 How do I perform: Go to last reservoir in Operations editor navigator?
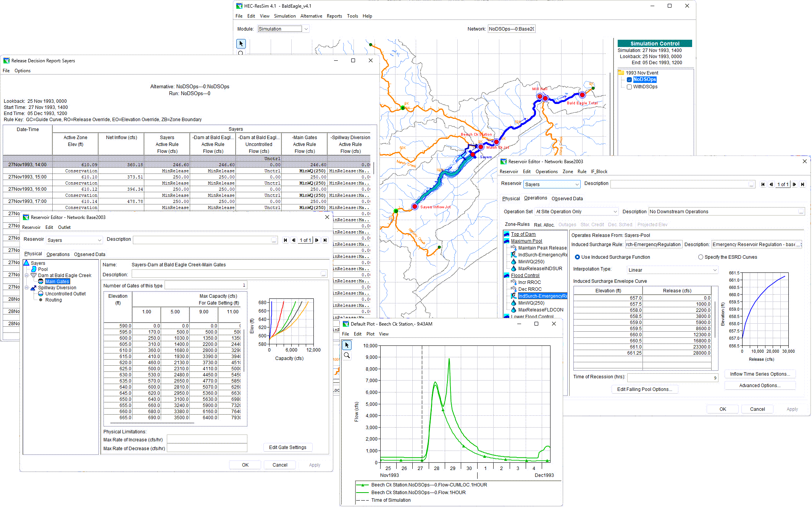point(802,184)
